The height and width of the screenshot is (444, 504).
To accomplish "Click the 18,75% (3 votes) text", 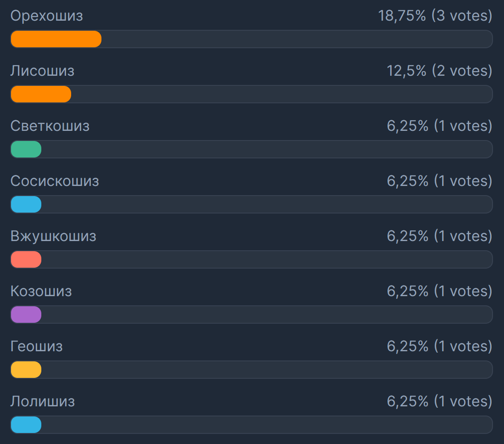I will 435,16.
